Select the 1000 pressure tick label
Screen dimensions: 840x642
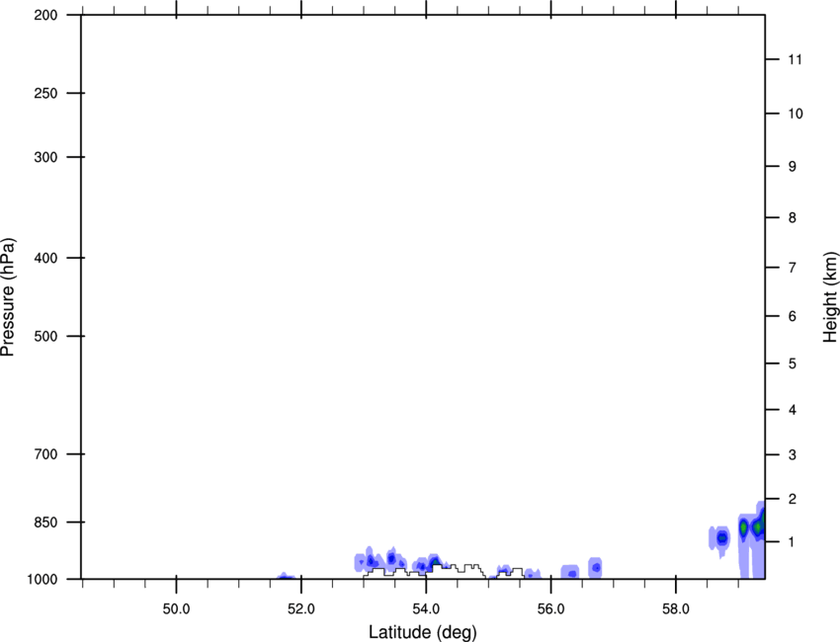tap(42, 580)
